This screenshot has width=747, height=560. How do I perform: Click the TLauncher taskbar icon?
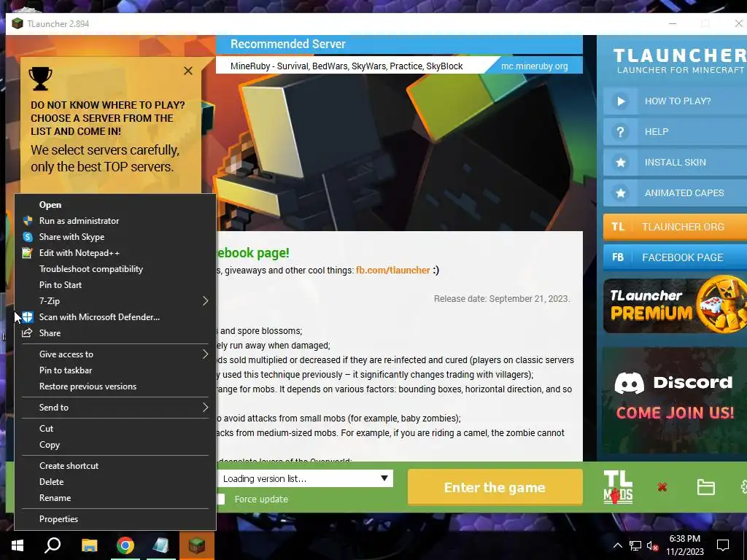pyautogui.click(x=197, y=545)
